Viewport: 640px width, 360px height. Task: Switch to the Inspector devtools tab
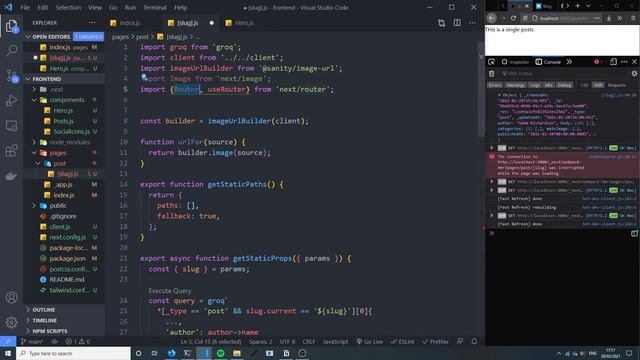point(515,62)
